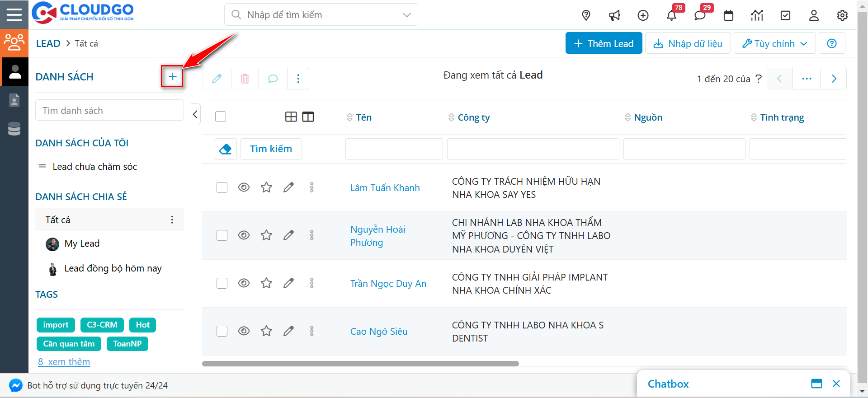Click the 8 xem thêm link
Image resolution: width=868 pixels, height=398 pixels.
click(64, 362)
